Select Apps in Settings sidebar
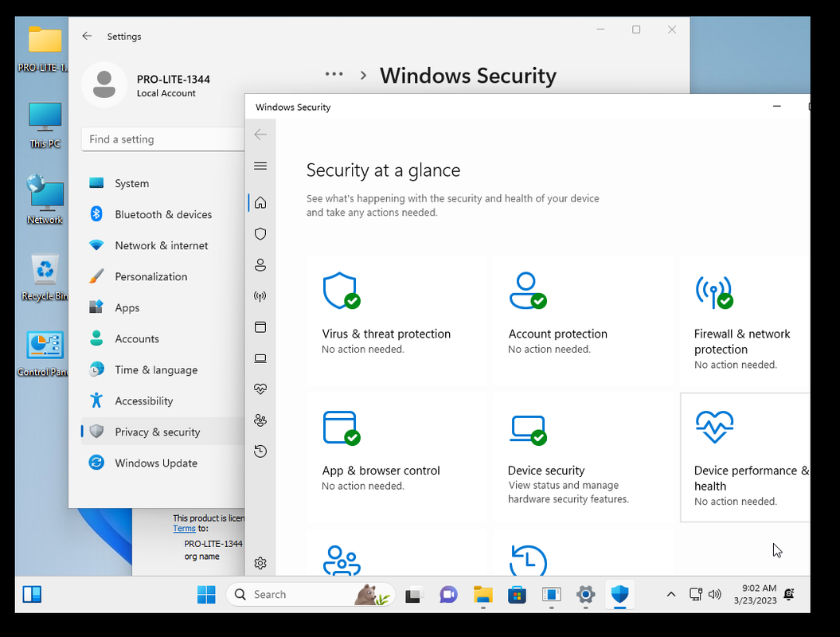This screenshot has height=637, width=840. pos(163,307)
